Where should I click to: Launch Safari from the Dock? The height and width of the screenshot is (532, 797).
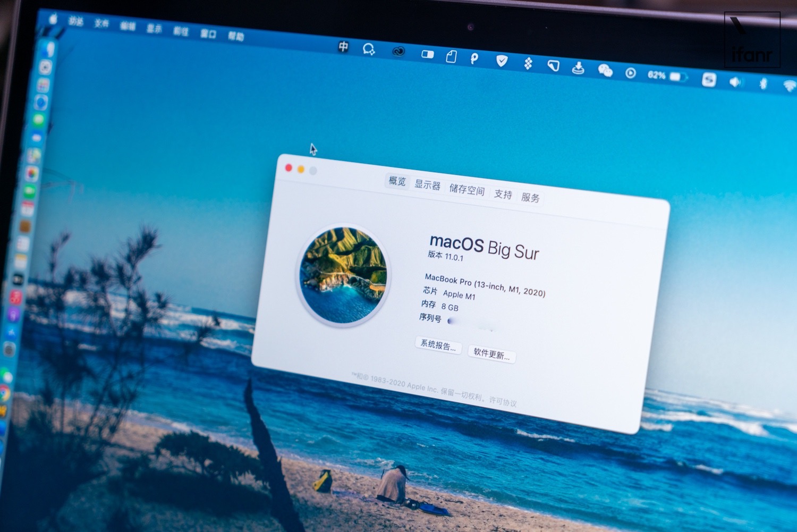coord(41,102)
